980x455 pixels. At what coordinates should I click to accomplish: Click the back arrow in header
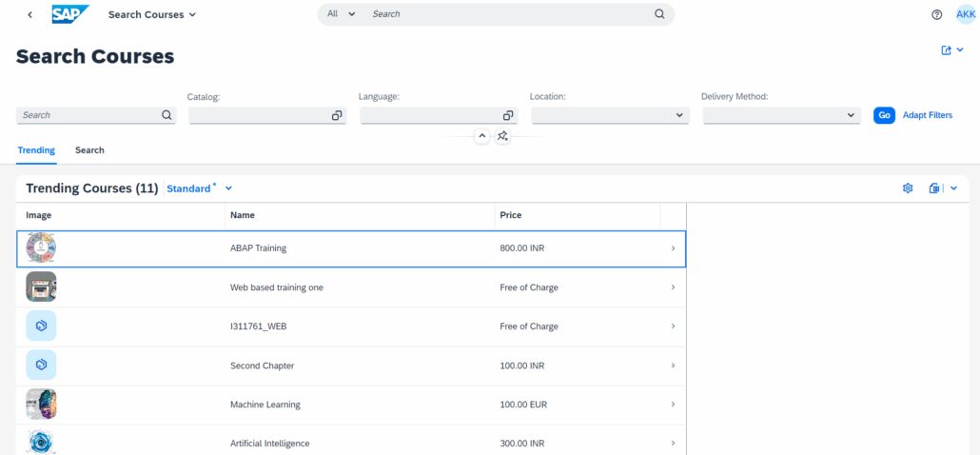30,14
